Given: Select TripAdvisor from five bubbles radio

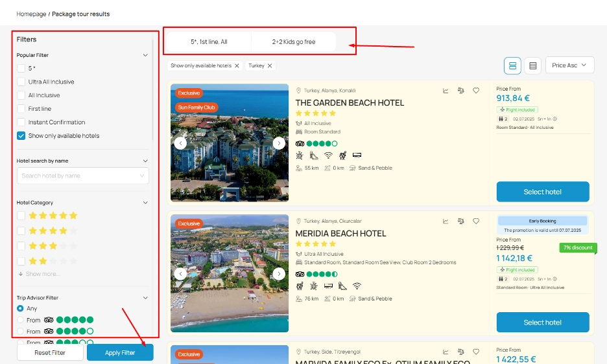Looking at the screenshot, I should (20, 320).
